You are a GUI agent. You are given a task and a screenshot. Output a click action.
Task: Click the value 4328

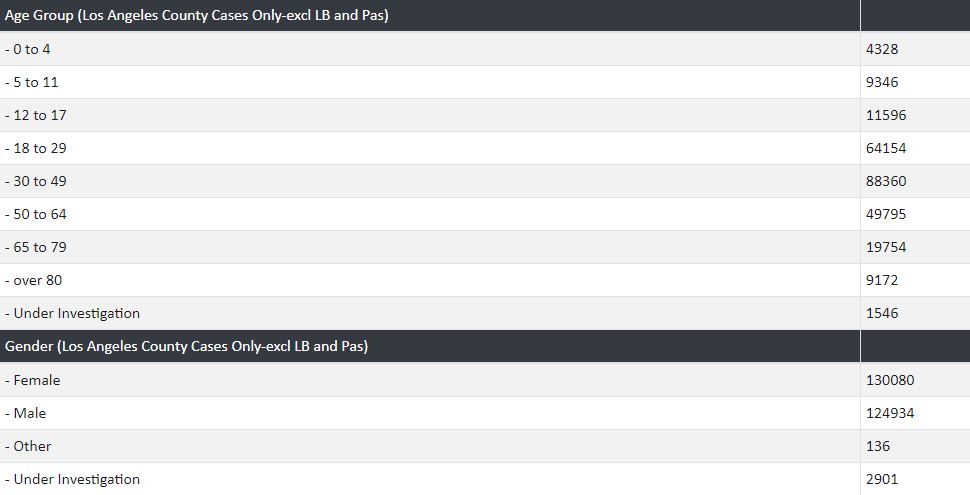point(882,49)
